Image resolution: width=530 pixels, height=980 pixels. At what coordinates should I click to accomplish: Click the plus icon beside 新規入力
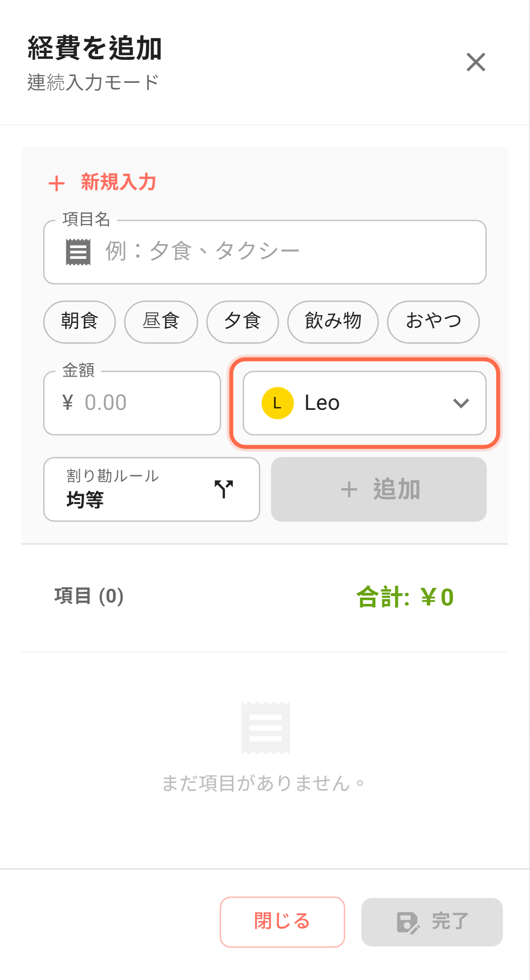pos(57,183)
